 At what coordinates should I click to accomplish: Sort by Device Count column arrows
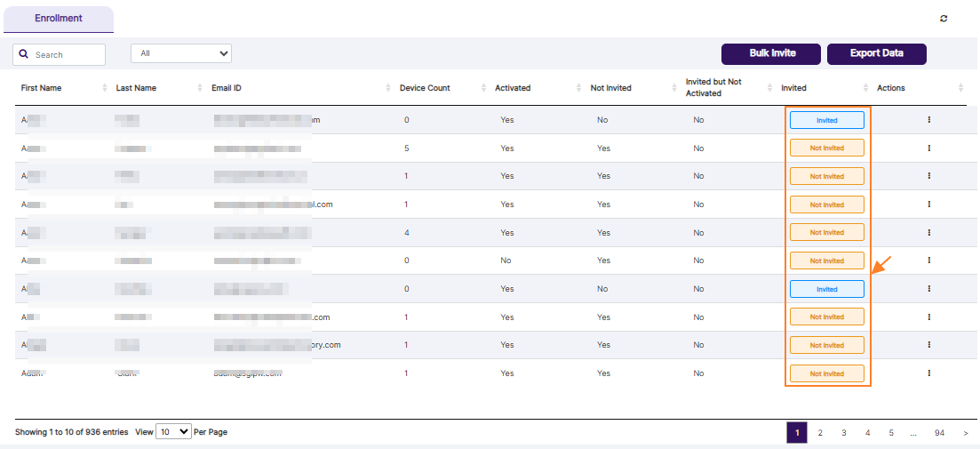tap(483, 88)
